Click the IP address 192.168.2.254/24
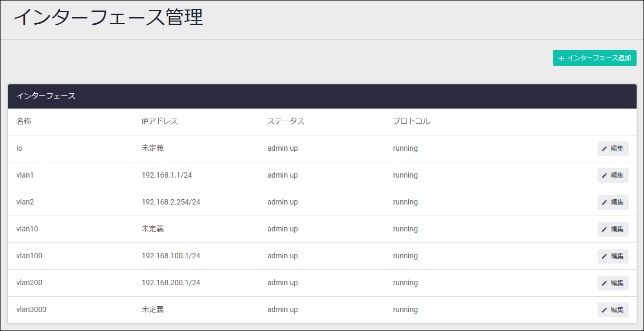644x331 pixels. tap(171, 202)
